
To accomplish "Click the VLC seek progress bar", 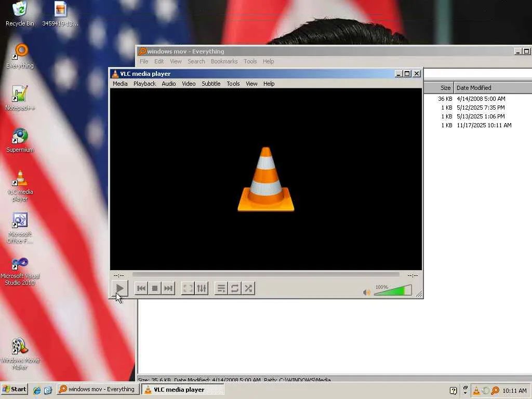I will click(265, 274).
